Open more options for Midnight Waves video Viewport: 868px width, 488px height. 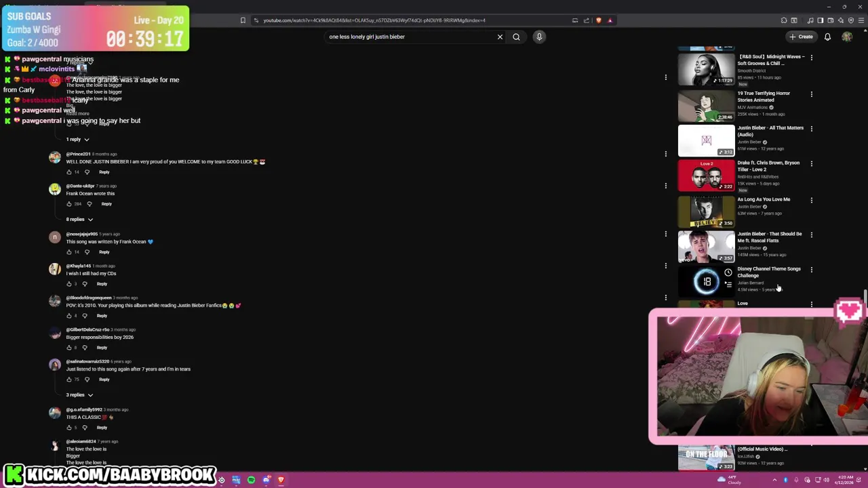811,58
